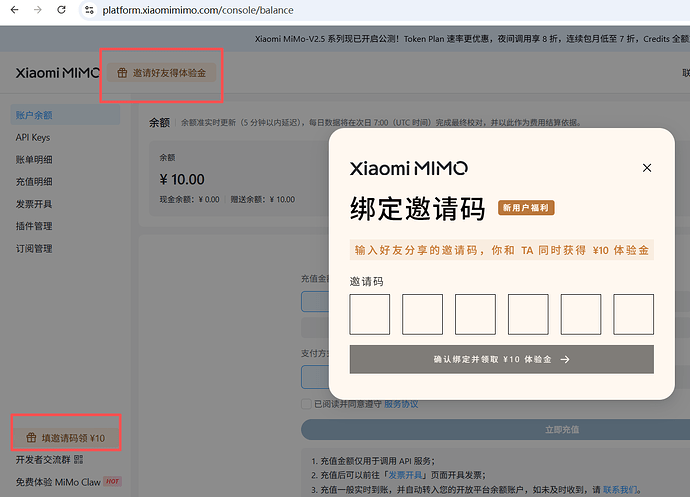Click the 现金余额: ¥ 0.00 text
This screenshot has width=690, height=497.
tap(189, 199)
